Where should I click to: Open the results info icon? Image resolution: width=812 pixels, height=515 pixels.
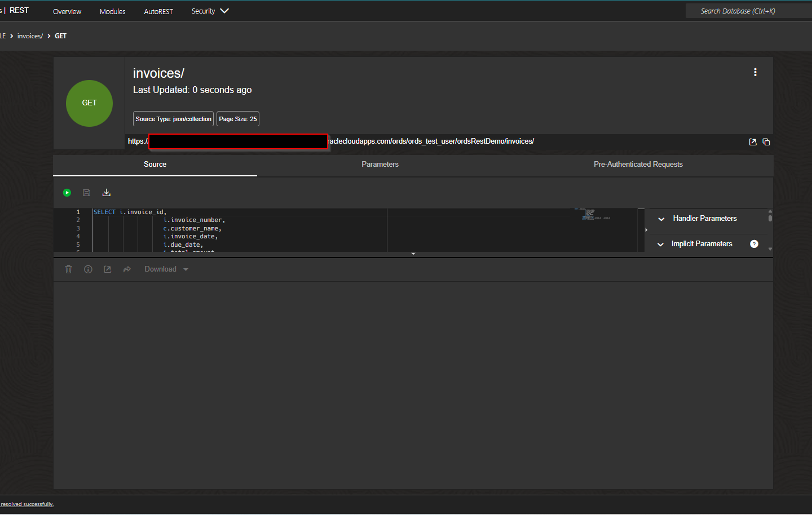(x=88, y=269)
